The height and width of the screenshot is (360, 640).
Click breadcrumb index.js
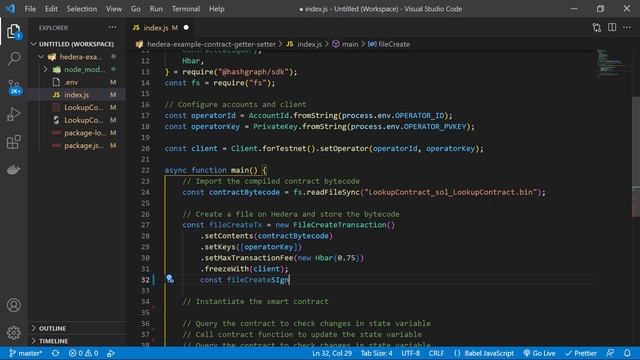[x=309, y=44]
